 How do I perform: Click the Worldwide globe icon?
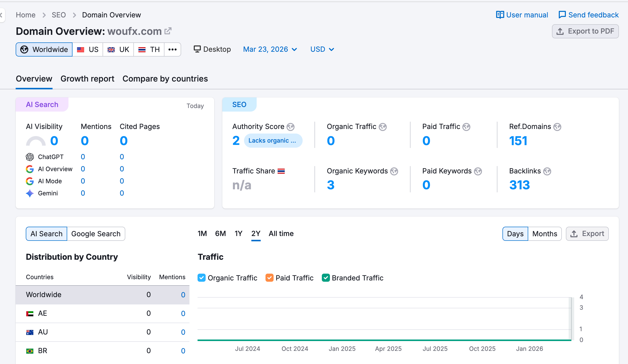click(24, 49)
